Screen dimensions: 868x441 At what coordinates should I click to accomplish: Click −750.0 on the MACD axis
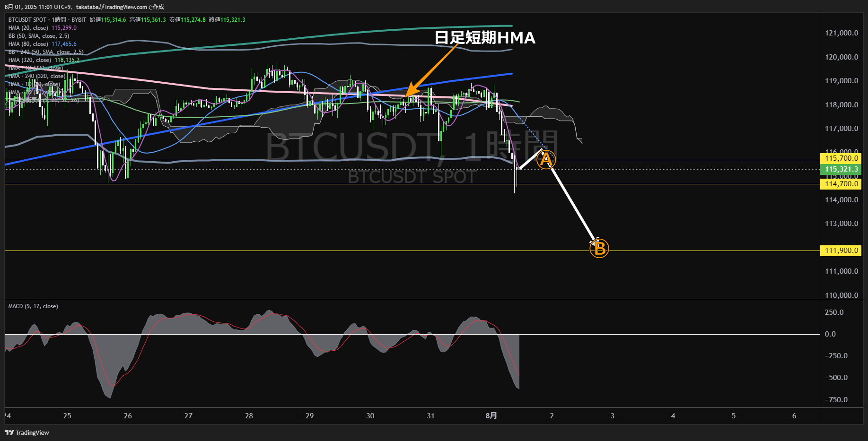[836, 400]
